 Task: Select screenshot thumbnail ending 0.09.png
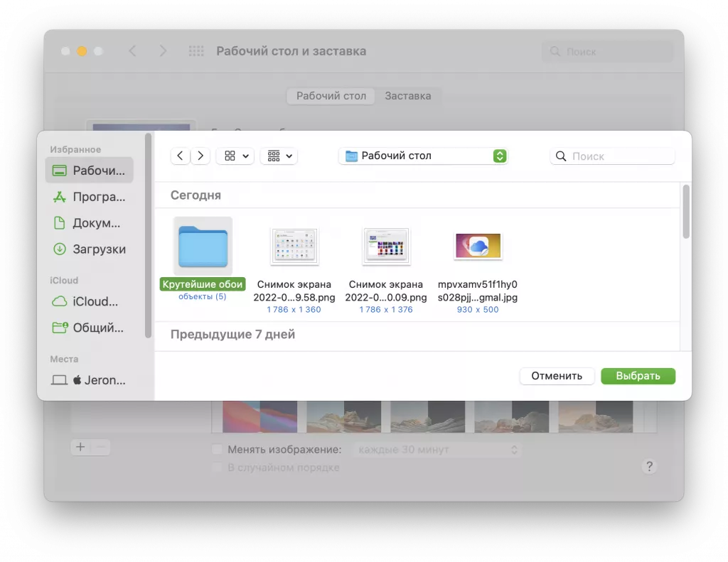click(x=386, y=246)
